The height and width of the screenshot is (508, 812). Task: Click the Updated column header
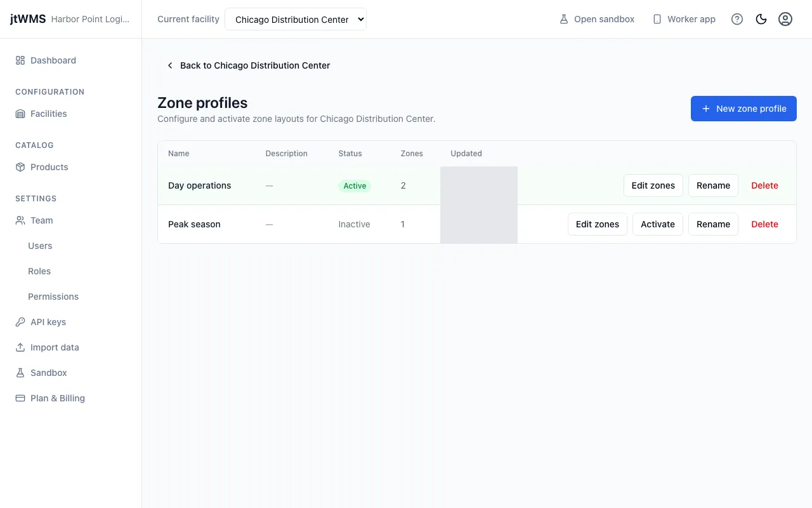click(x=466, y=154)
